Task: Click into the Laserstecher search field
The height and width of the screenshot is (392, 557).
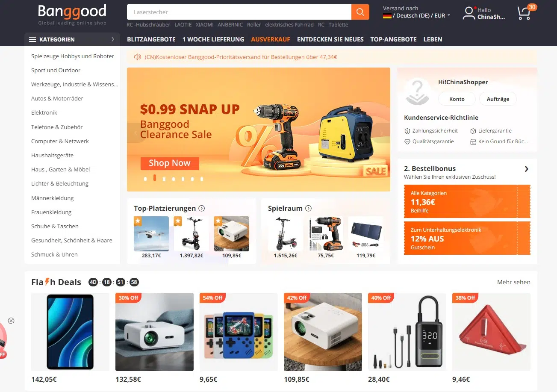Action: [x=239, y=12]
